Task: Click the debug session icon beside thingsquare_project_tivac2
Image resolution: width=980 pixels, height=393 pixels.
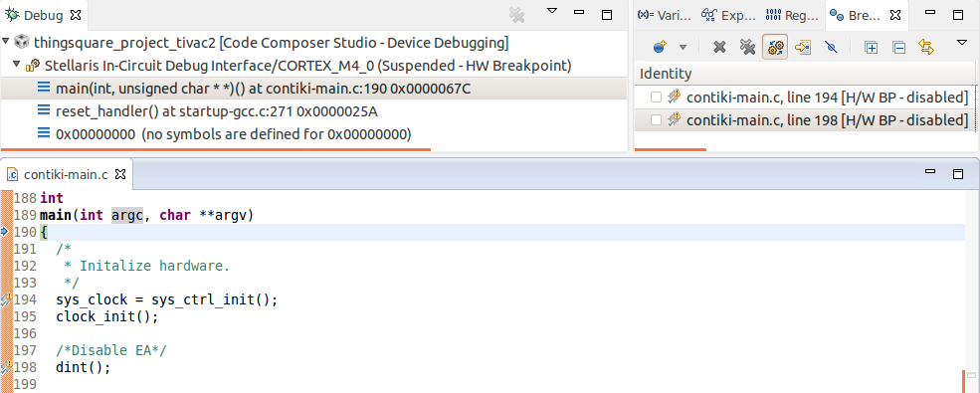Action: coord(22,43)
